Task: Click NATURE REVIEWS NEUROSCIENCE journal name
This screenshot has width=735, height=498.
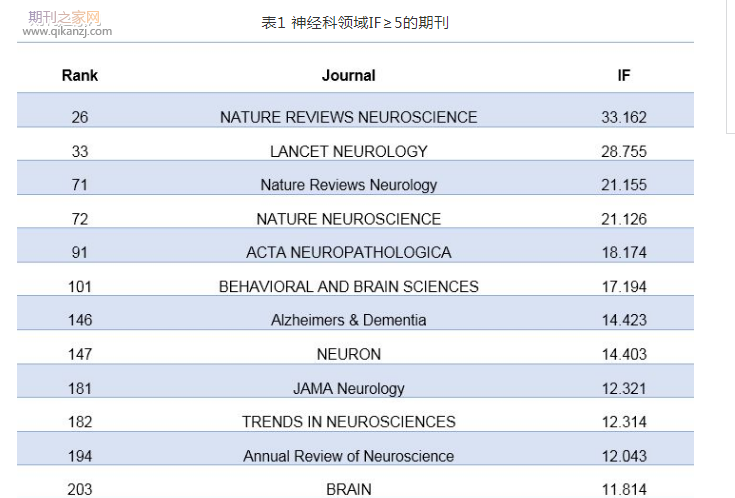Action: click(349, 117)
